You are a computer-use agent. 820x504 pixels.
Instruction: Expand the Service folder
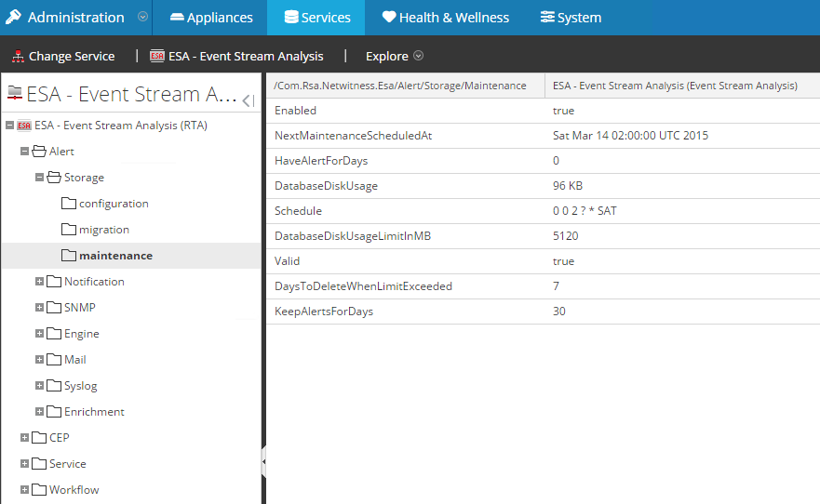24,464
